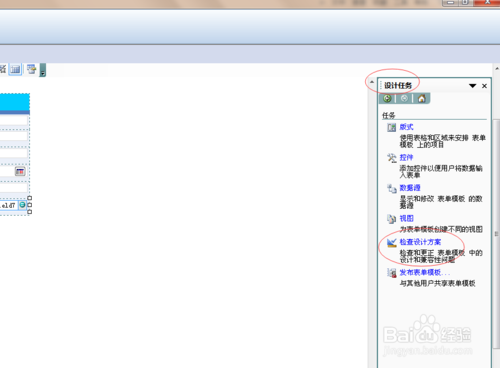500x368 pixels.
Task: Click the 设计任务 pane title
Action: coord(398,86)
